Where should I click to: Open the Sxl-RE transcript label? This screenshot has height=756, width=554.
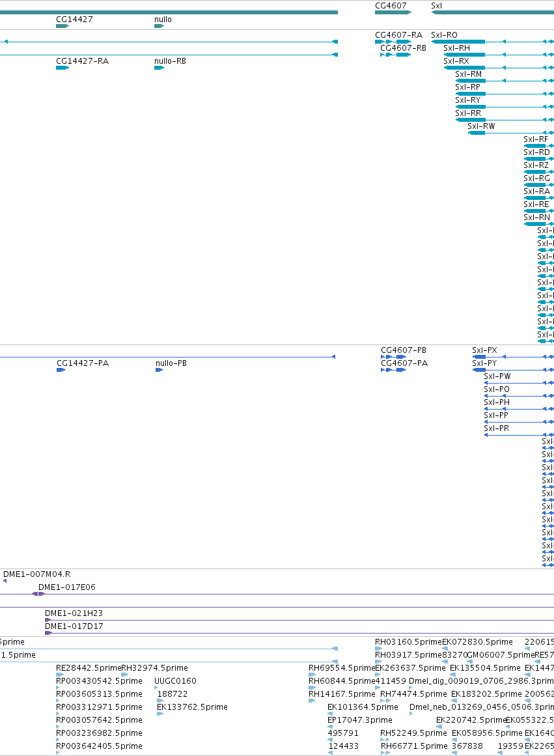[x=536, y=204]
